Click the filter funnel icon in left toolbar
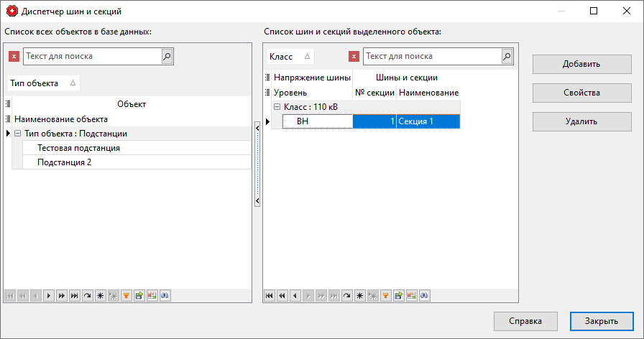The image size is (644, 339). click(x=126, y=295)
